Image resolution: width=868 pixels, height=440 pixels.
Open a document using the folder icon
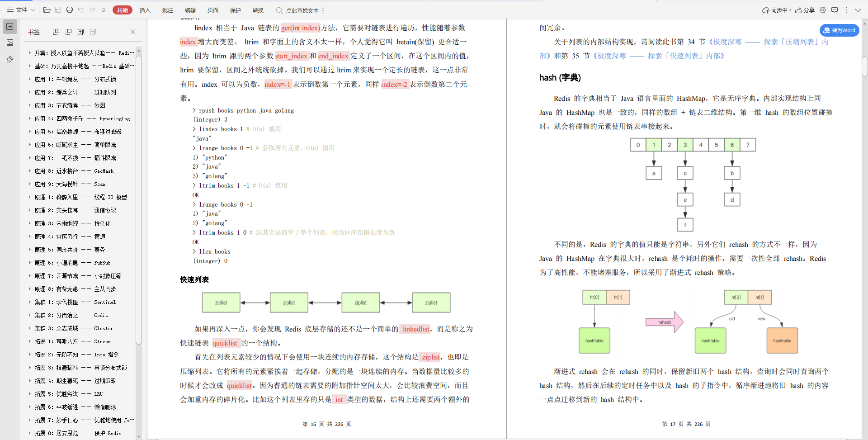(x=47, y=10)
